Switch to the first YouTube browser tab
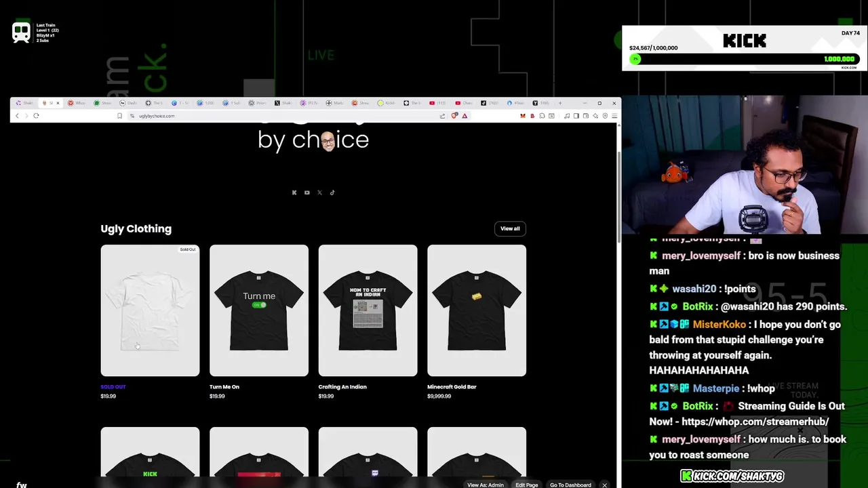 pos(437,103)
